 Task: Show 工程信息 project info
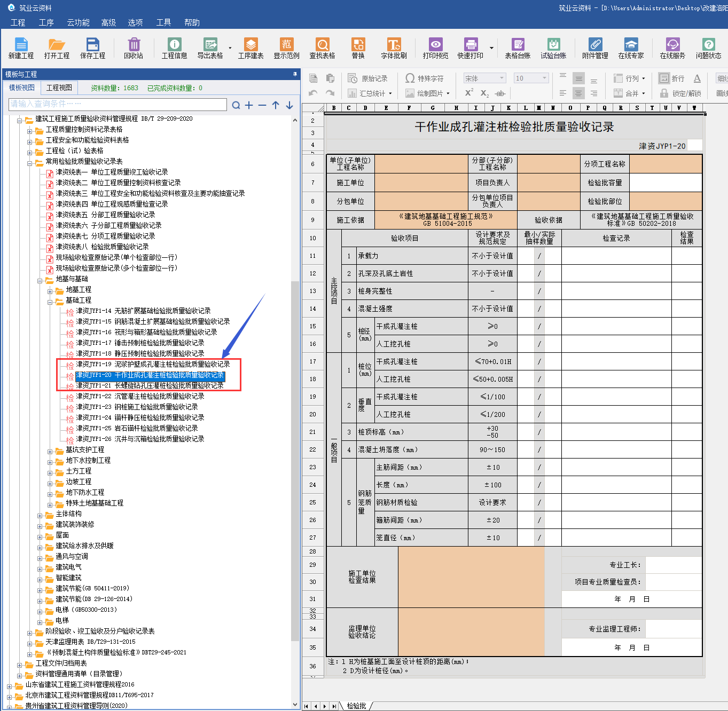(174, 48)
